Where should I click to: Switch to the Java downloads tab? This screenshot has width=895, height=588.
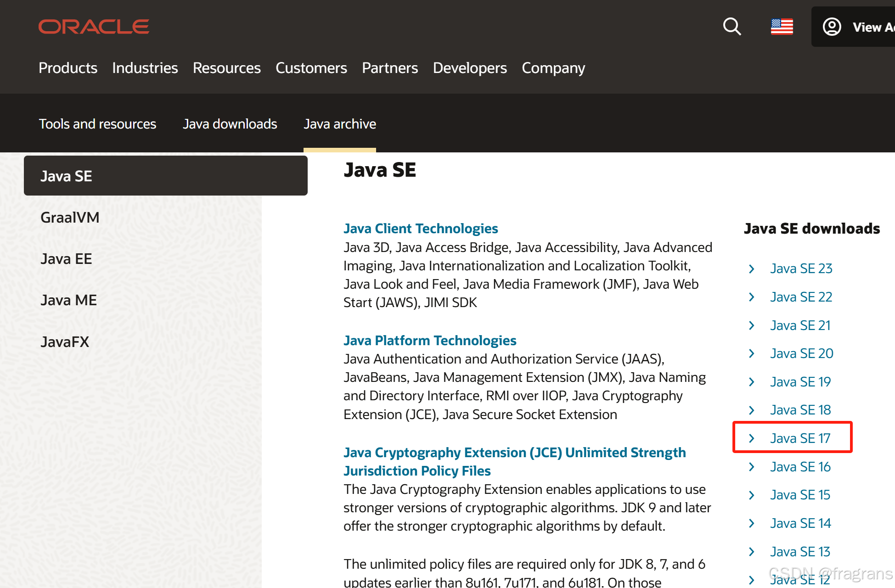[x=230, y=124]
